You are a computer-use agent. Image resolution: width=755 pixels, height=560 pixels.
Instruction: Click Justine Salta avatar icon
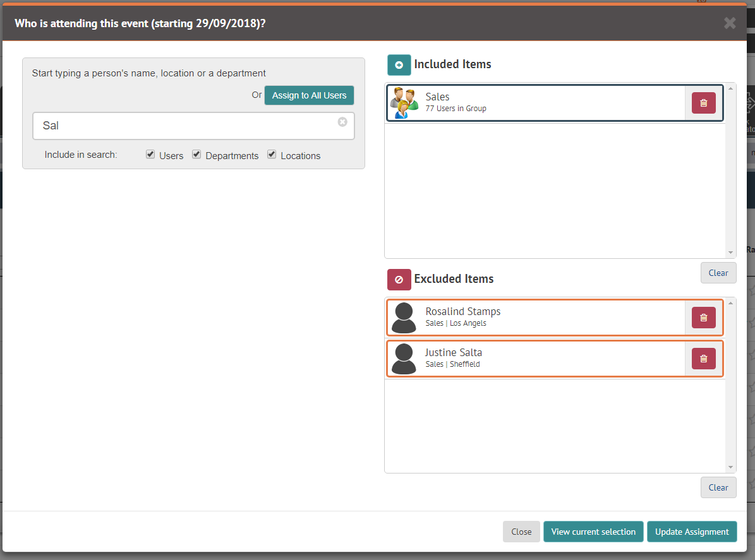[404, 359]
